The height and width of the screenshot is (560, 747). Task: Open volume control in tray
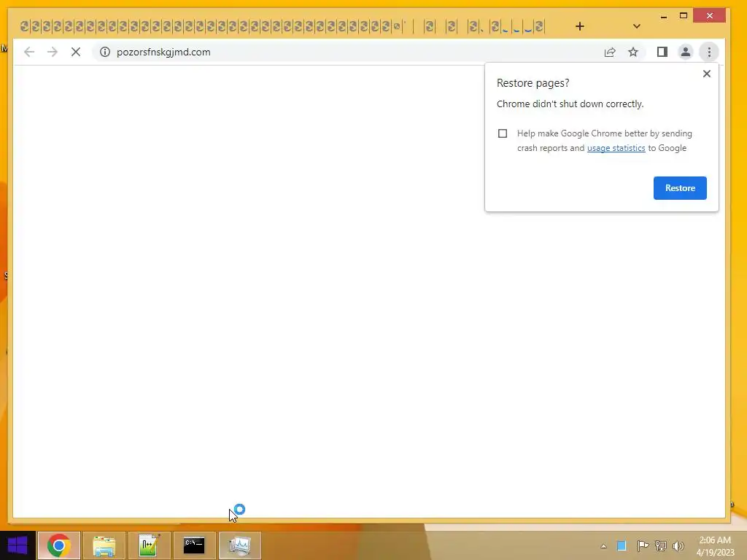678,545
